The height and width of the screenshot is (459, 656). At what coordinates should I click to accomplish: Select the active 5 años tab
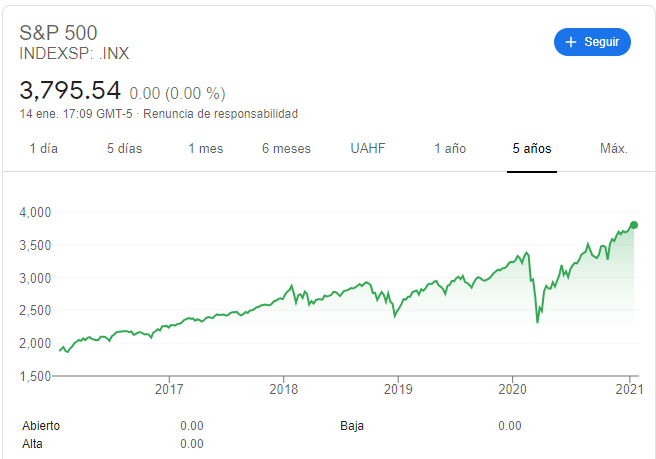532,149
